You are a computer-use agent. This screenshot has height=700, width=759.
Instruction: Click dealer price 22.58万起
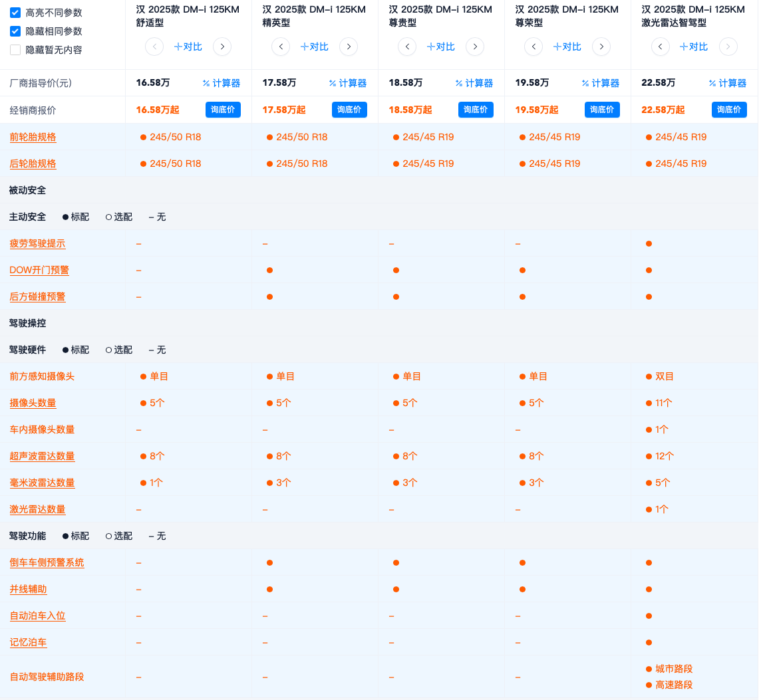coord(663,110)
